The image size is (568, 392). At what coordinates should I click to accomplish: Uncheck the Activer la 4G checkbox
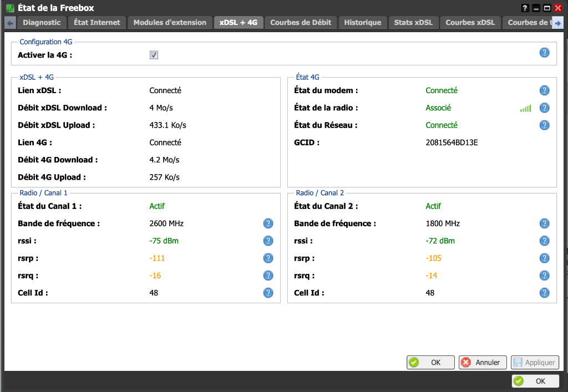(154, 55)
